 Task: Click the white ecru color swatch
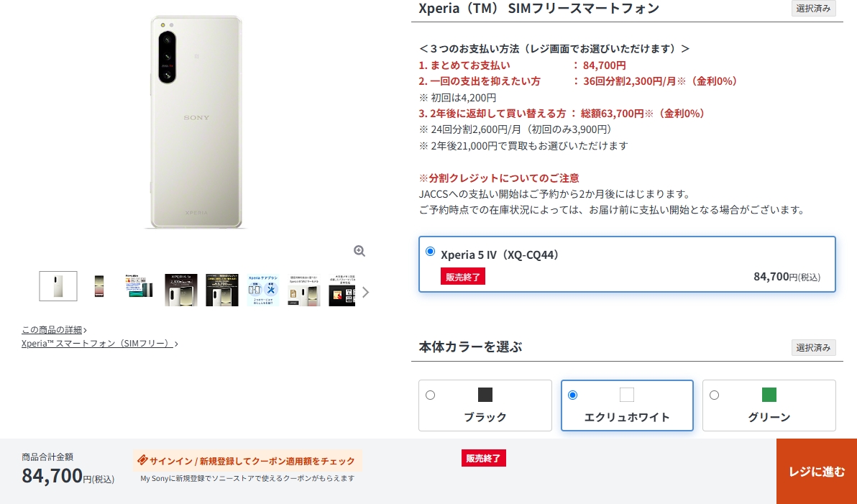click(627, 395)
